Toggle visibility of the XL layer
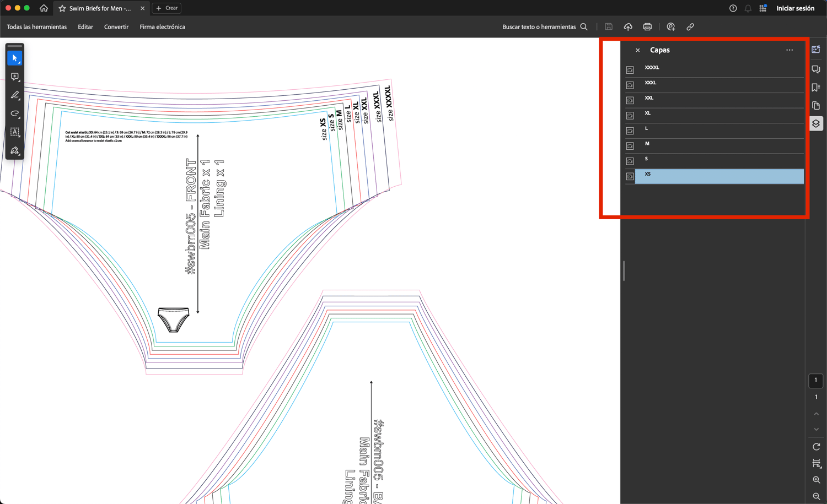Viewport: 827px width, 504px height. coord(630,116)
